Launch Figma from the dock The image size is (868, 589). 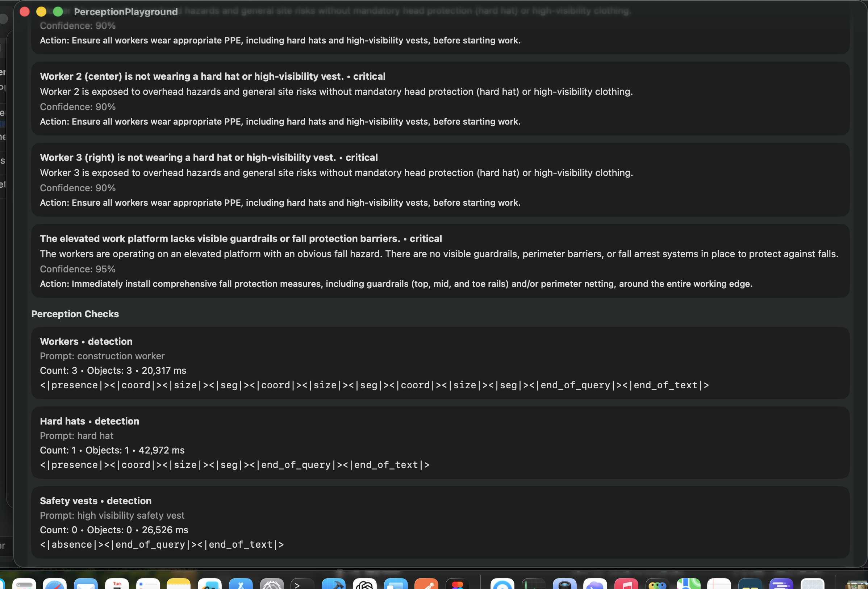(x=458, y=584)
